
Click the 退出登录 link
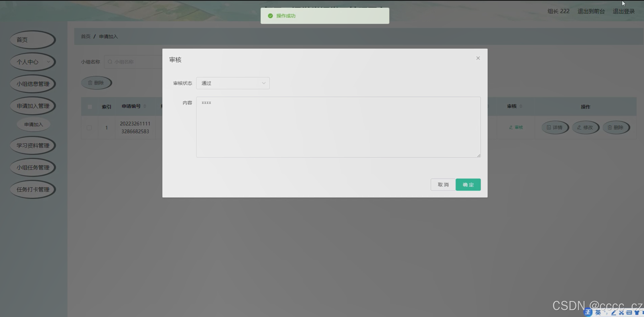point(623,11)
